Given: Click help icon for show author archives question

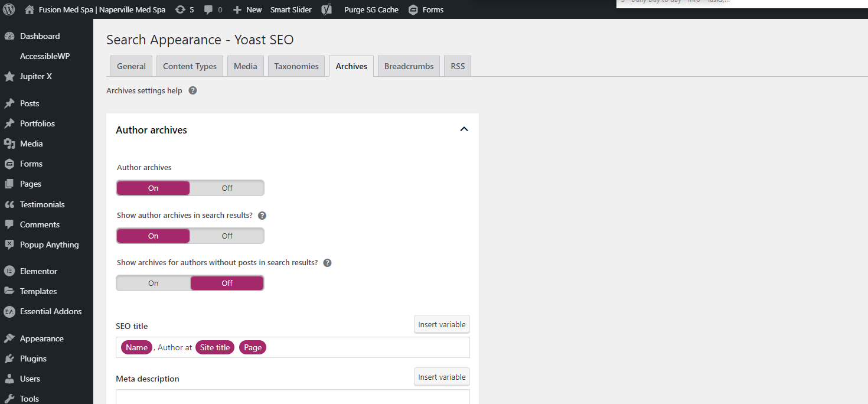Looking at the screenshot, I should point(262,216).
